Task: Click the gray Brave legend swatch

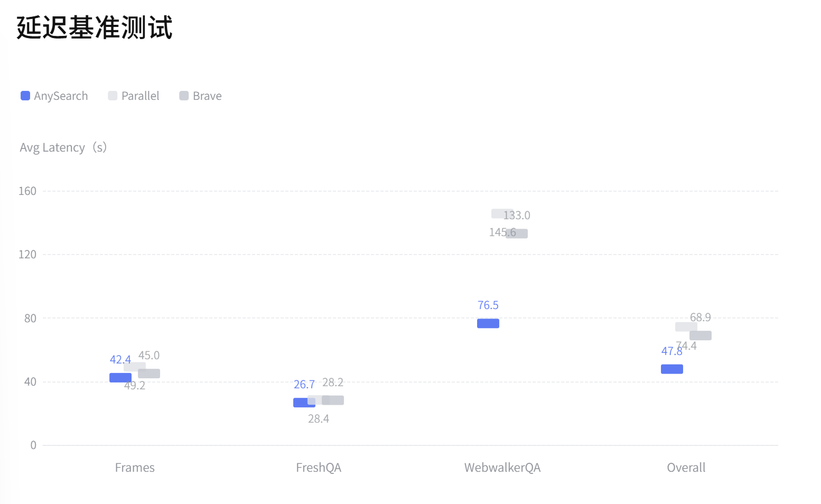Action: tap(184, 96)
